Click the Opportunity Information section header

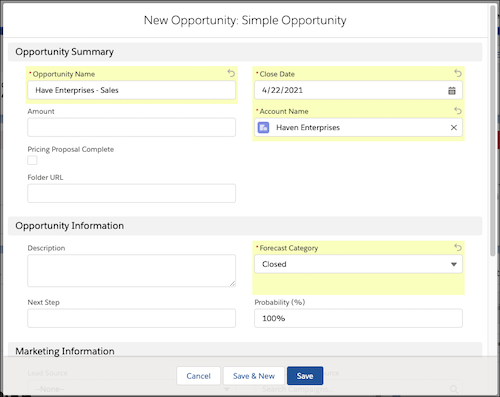coord(245,226)
